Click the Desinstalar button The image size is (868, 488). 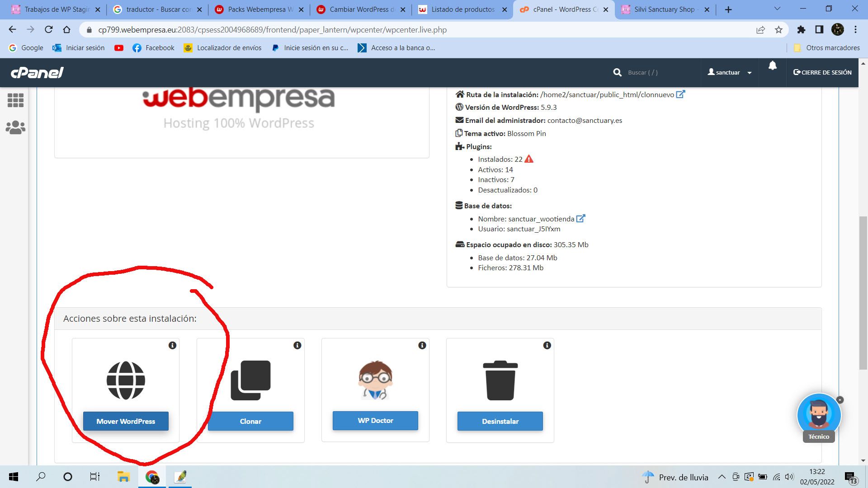tap(500, 421)
